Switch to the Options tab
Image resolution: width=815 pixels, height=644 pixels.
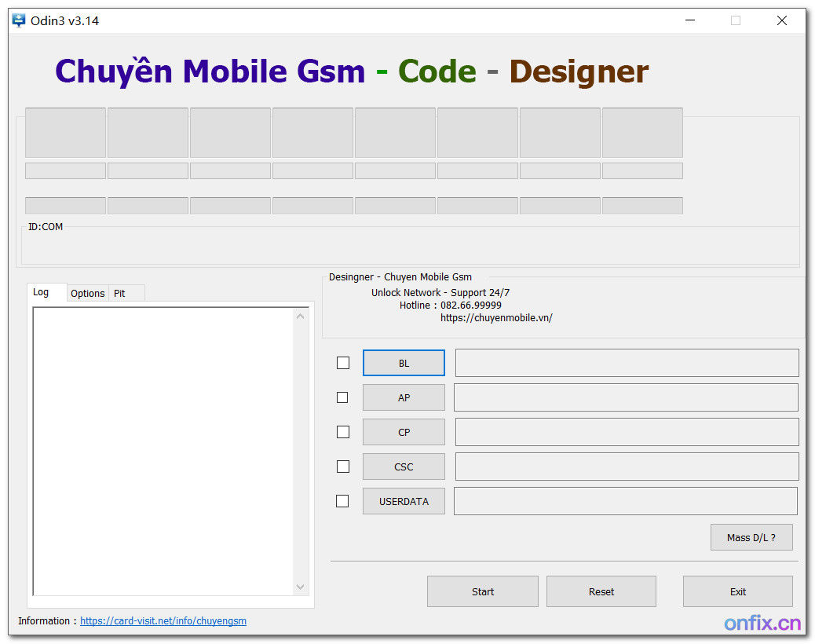point(87,293)
